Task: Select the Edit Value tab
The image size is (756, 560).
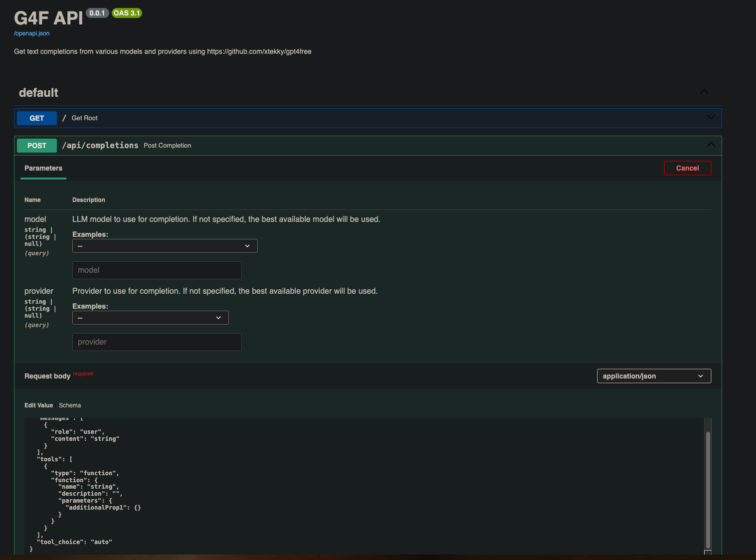Action: [x=38, y=405]
